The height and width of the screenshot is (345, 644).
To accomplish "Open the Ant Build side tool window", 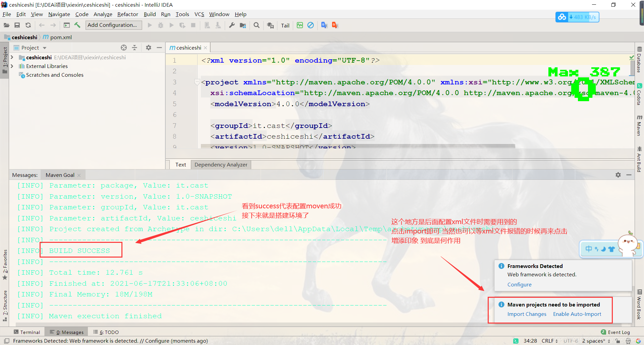I will 639,159.
